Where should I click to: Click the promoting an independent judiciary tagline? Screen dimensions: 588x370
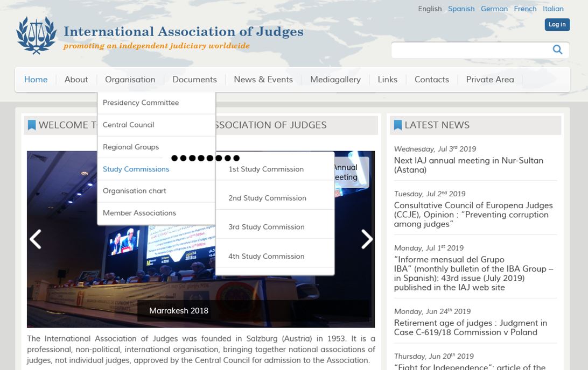pos(156,46)
